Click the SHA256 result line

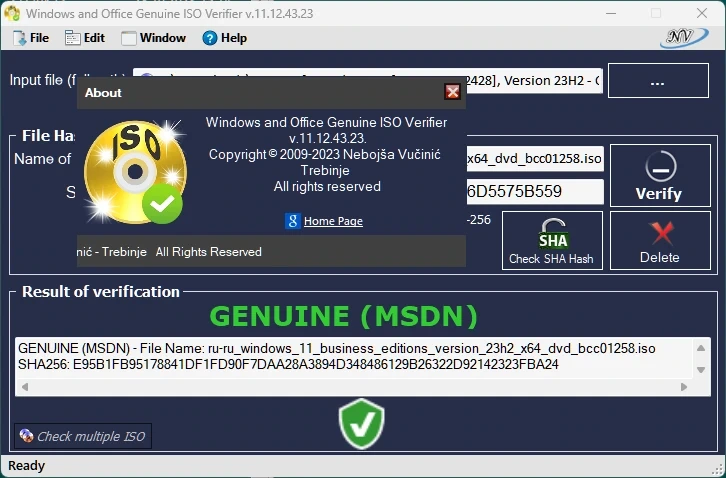[x=288, y=365]
